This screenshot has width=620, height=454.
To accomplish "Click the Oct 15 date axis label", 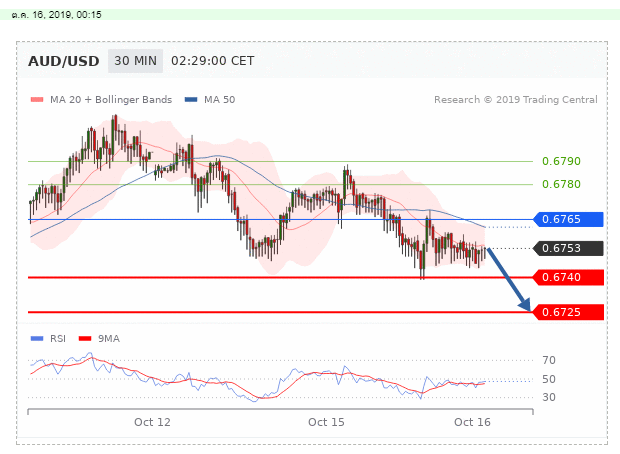I will pyautogui.click(x=326, y=422).
